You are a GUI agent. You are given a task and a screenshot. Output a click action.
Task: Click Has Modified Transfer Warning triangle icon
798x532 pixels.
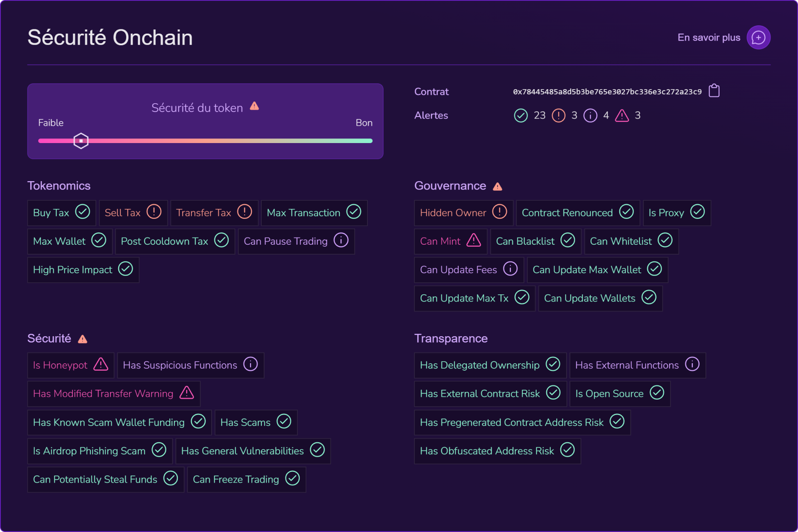(x=187, y=393)
